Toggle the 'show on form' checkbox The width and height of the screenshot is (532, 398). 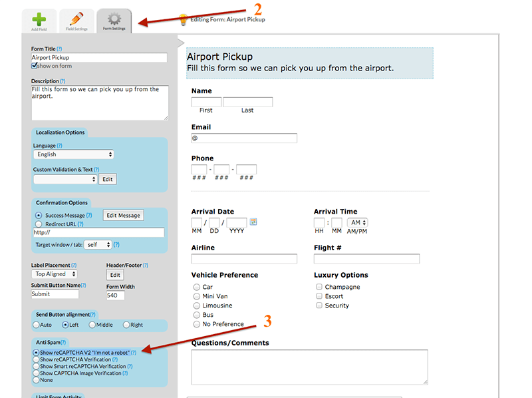pyautogui.click(x=34, y=65)
